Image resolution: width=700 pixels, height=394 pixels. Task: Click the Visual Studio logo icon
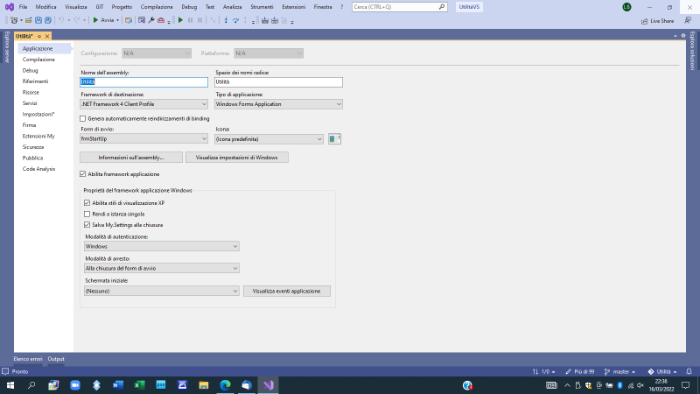(x=9, y=7)
